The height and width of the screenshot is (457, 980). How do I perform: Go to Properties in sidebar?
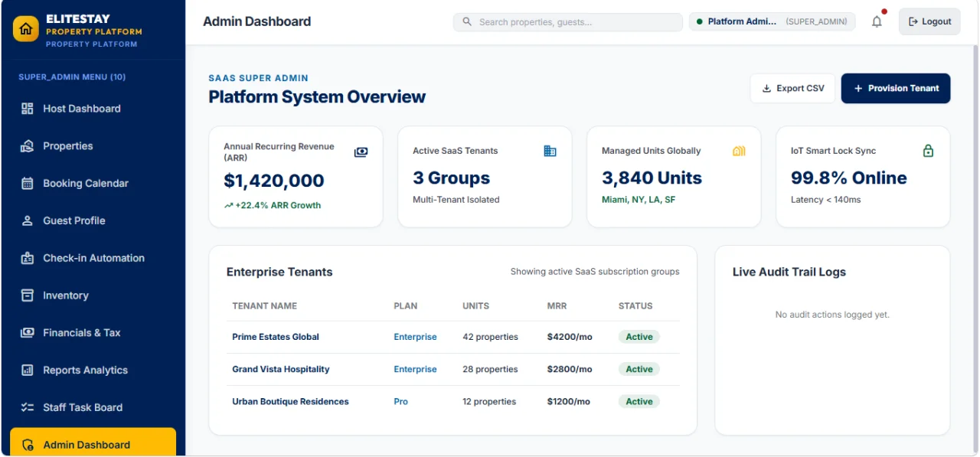click(93, 146)
